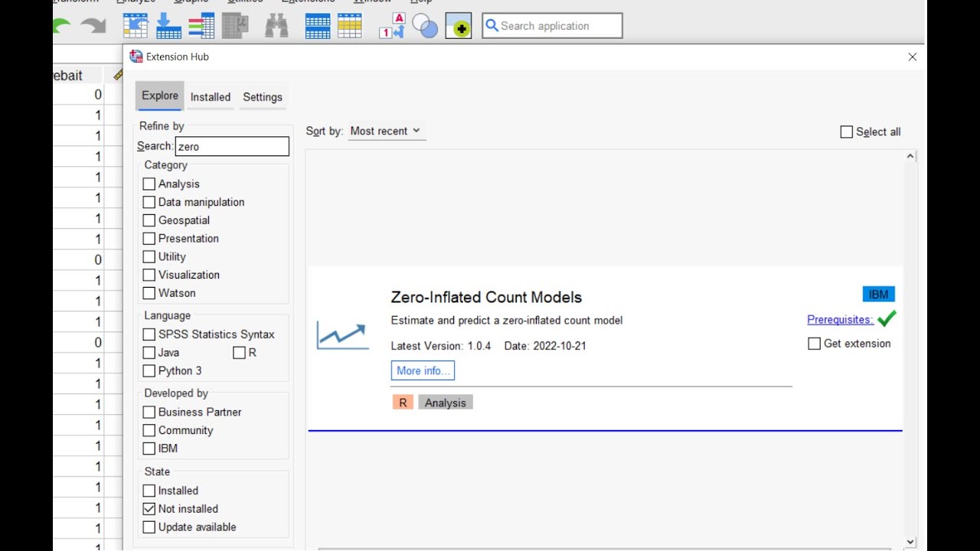Click the extension Search field containing zero

coord(232,146)
